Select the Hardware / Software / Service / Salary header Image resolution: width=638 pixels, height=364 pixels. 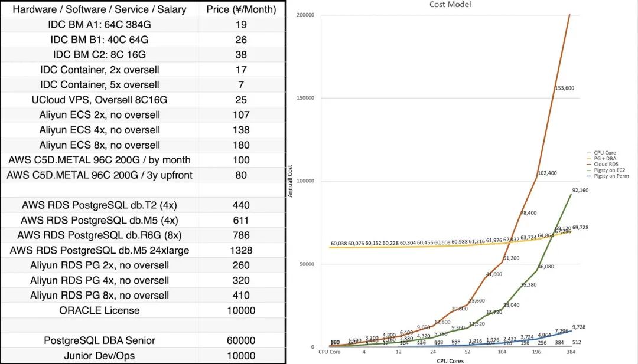point(99,9)
